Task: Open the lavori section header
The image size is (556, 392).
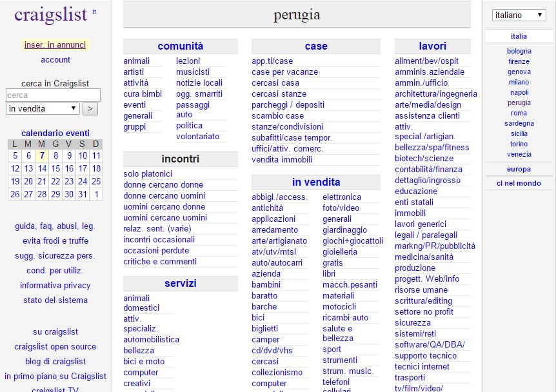Action: pos(432,46)
